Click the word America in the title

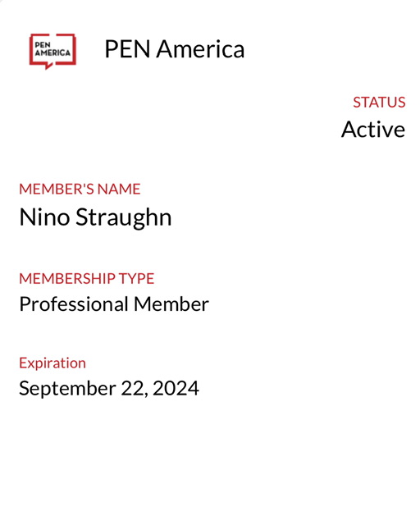point(200,49)
